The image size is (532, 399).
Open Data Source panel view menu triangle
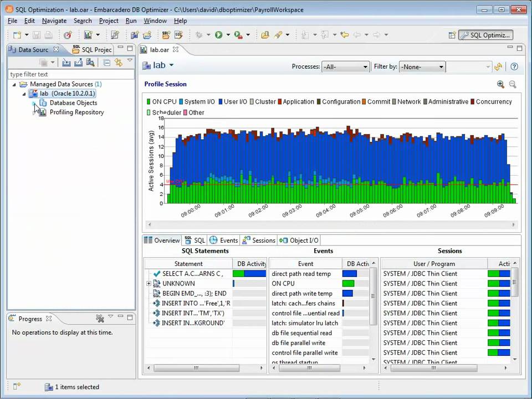pyautogui.click(x=130, y=60)
